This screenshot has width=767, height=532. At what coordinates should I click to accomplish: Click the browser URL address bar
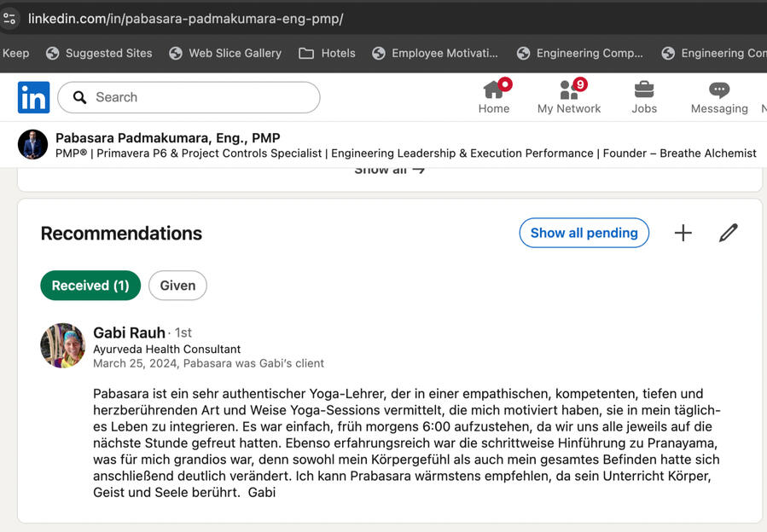point(341,18)
